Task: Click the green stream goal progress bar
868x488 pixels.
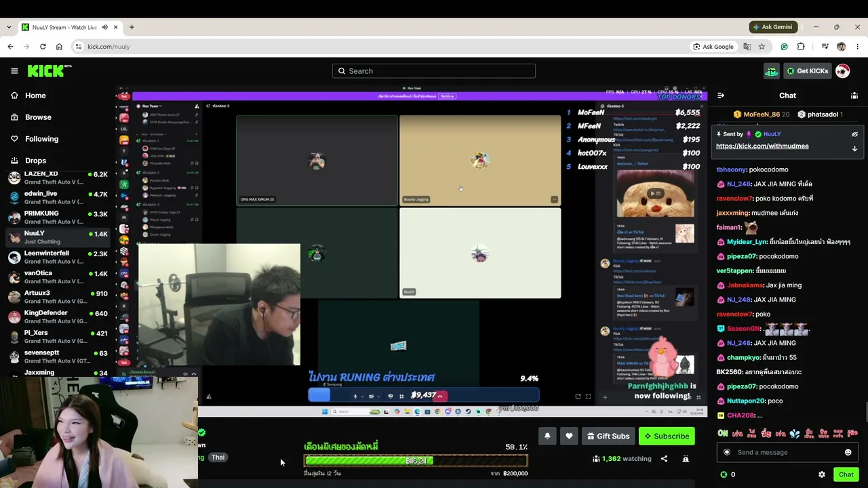Action: point(416,461)
